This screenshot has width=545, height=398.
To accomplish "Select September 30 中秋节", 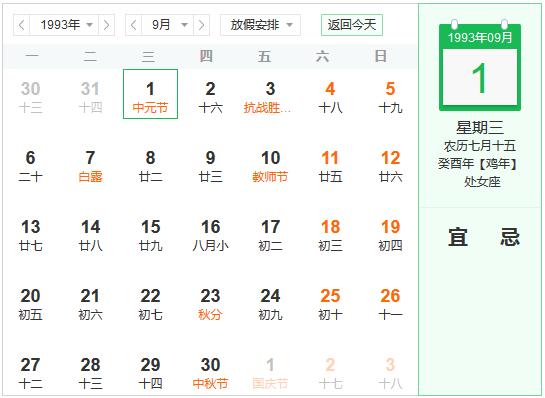I will point(210,373).
